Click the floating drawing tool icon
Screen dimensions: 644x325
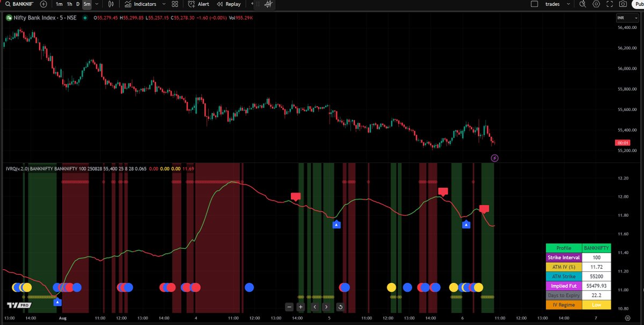pos(268,4)
